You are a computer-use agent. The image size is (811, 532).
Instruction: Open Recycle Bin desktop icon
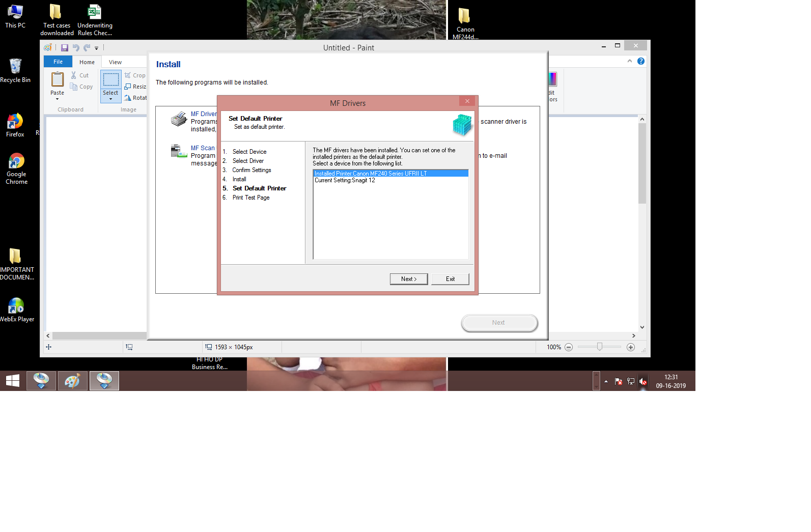click(15, 71)
